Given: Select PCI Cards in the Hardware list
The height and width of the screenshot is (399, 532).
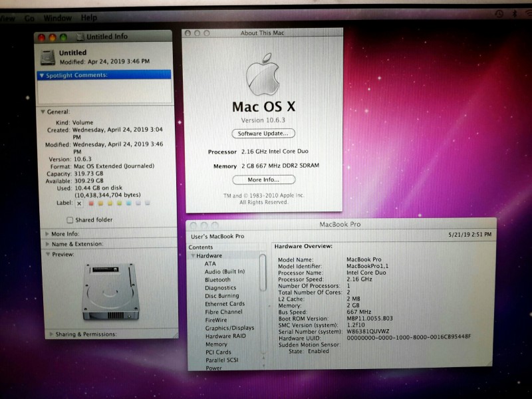Looking at the screenshot, I should [x=218, y=352].
